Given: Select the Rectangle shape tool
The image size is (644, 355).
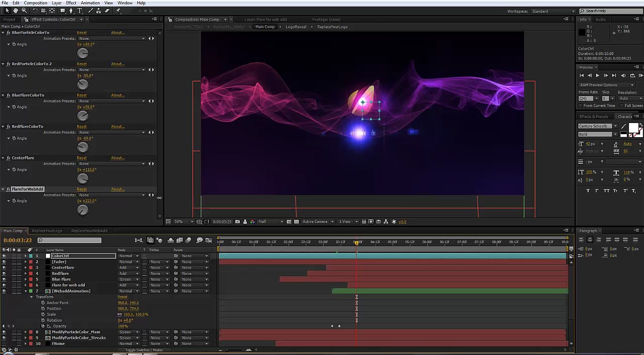Looking at the screenshot, I should coord(63,11).
